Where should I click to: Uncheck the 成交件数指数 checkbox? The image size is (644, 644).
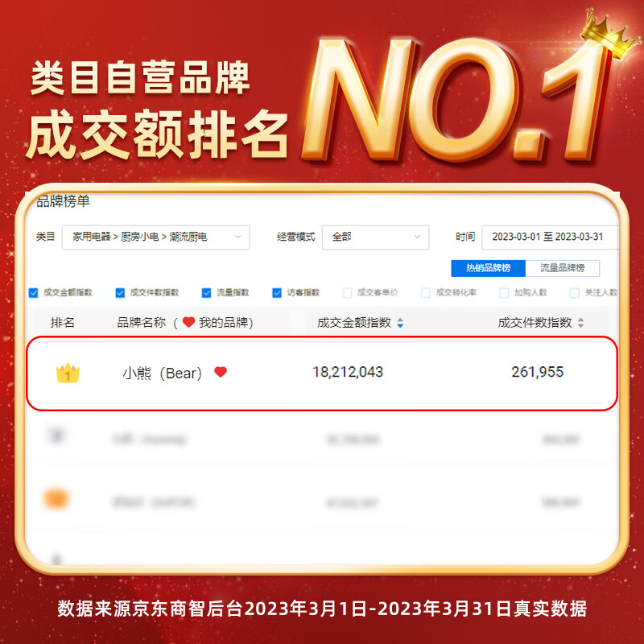click(120, 293)
